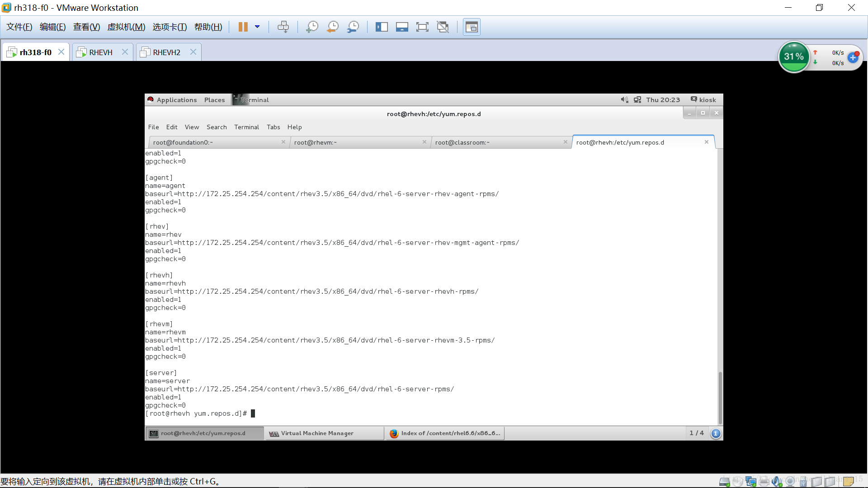Click the CD/DVD device status icon
868x488 pixels.
tap(738, 482)
